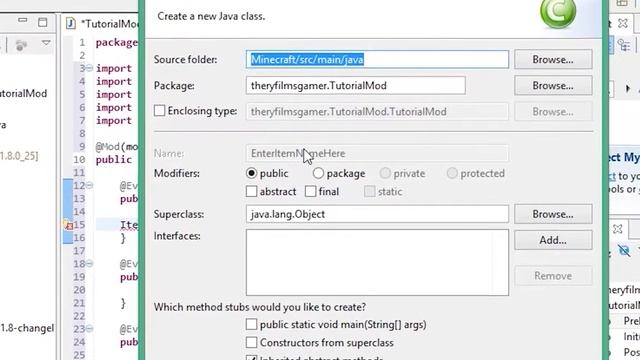640x360 pixels.
Task: Select the torialMod item in package explorer
Action: pyautogui.click(x=23, y=93)
